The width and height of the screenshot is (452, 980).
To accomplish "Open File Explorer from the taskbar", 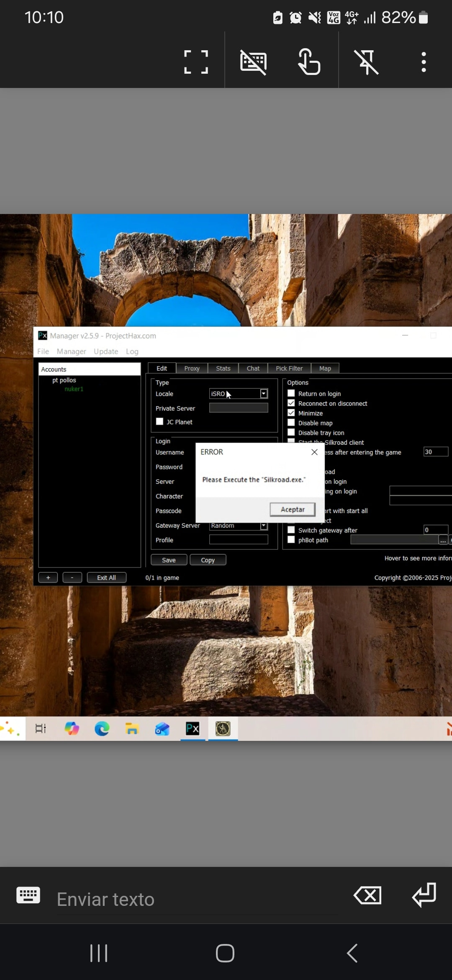I will (x=132, y=729).
